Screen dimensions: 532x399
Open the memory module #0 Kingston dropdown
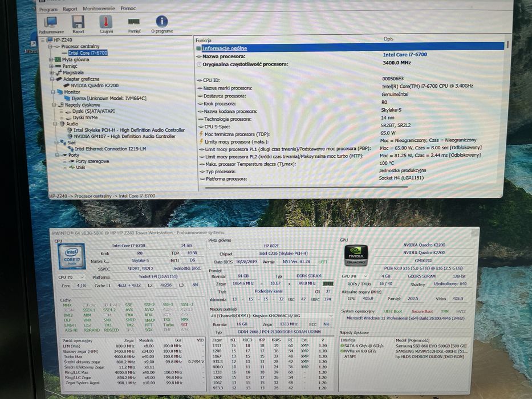click(x=271, y=316)
